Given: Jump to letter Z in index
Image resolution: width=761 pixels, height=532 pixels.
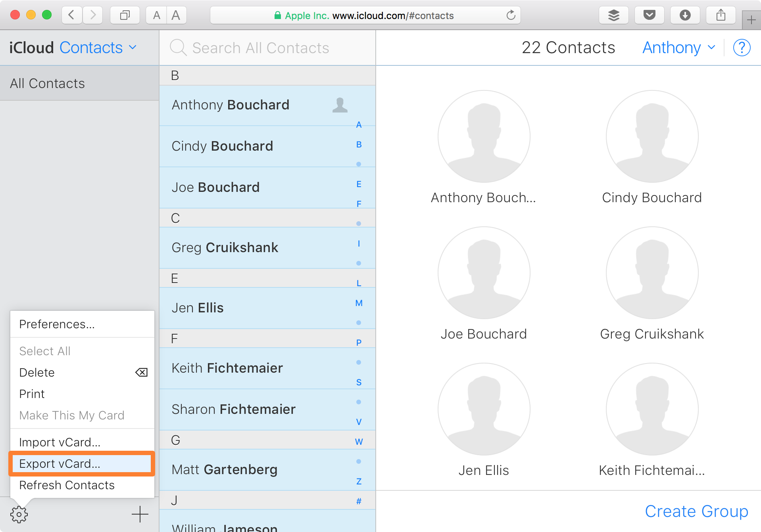Looking at the screenshot, I should tap(359, 482).
